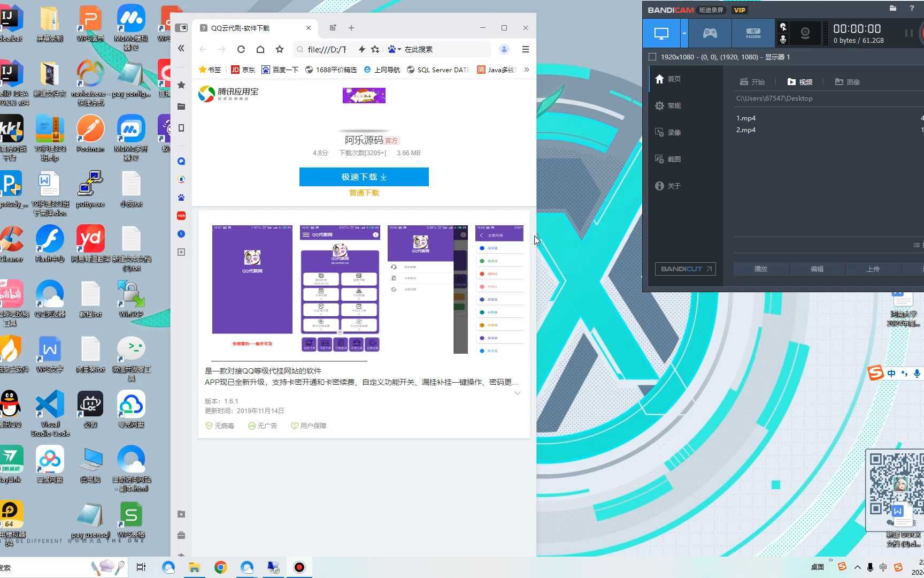Open sidebar favorites star icon
The width and height of the screenshot is (924, 578).
point(181,85)
